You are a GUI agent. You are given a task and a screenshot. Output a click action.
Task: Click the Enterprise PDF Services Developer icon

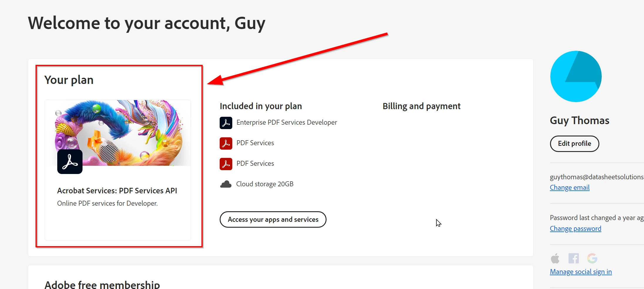226,123
